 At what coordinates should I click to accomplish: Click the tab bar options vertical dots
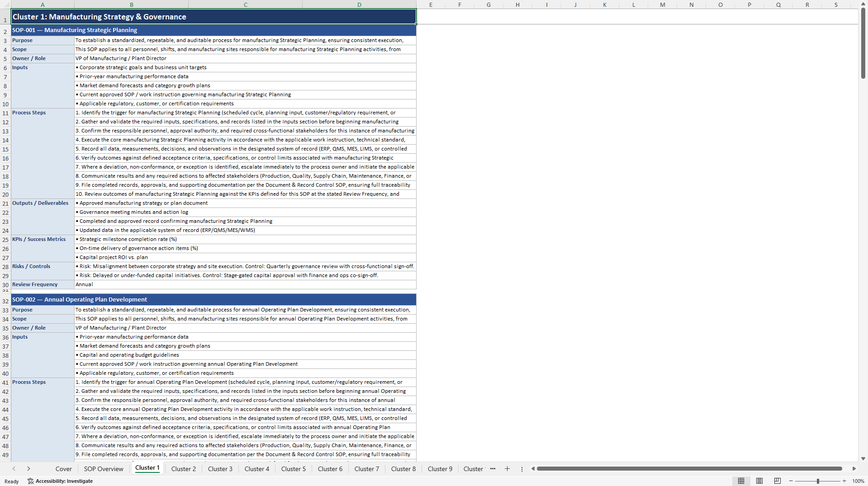522,469
